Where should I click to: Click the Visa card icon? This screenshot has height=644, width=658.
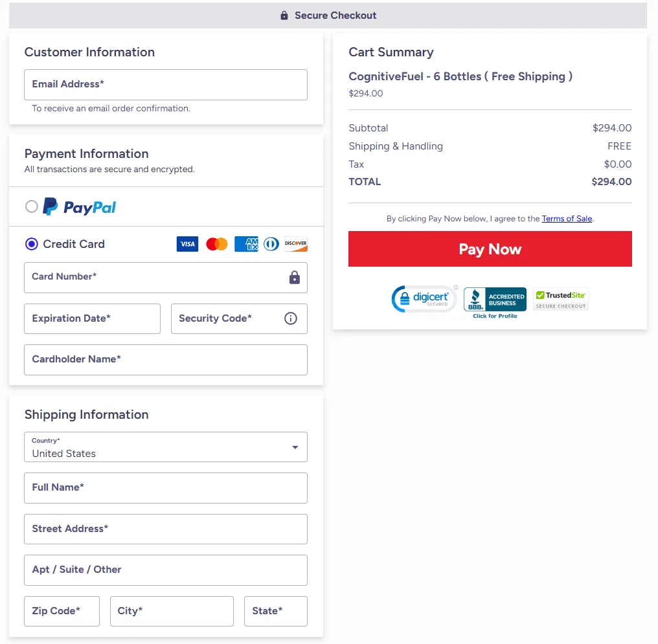tap(187, 244)
